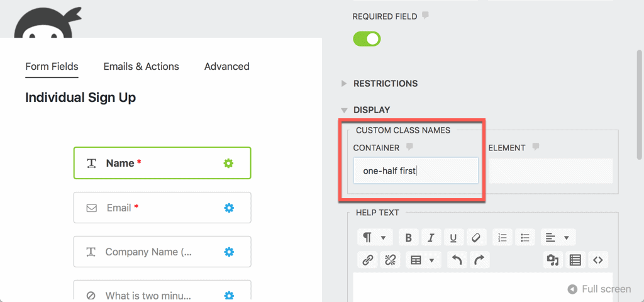Expand the Restrictions section
Viewport: 644px width, 302px height.
[x=385, y=84]
